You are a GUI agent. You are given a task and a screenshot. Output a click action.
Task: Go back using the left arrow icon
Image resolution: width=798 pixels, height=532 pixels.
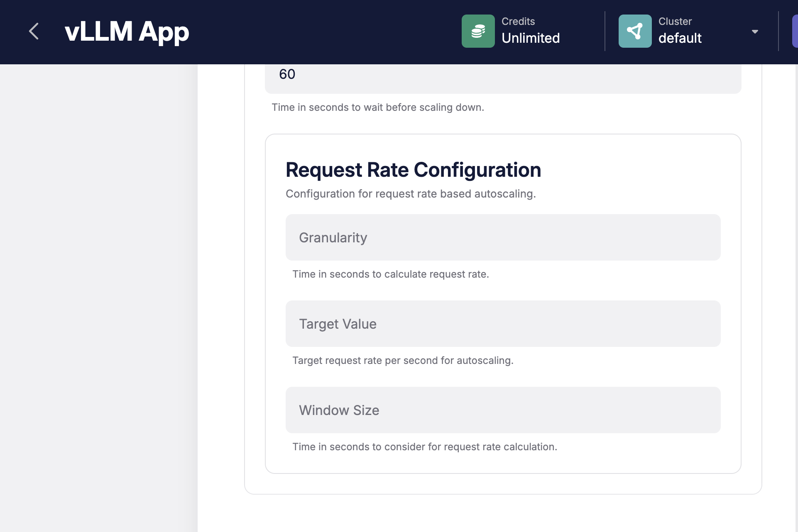(x=34, y=32)
